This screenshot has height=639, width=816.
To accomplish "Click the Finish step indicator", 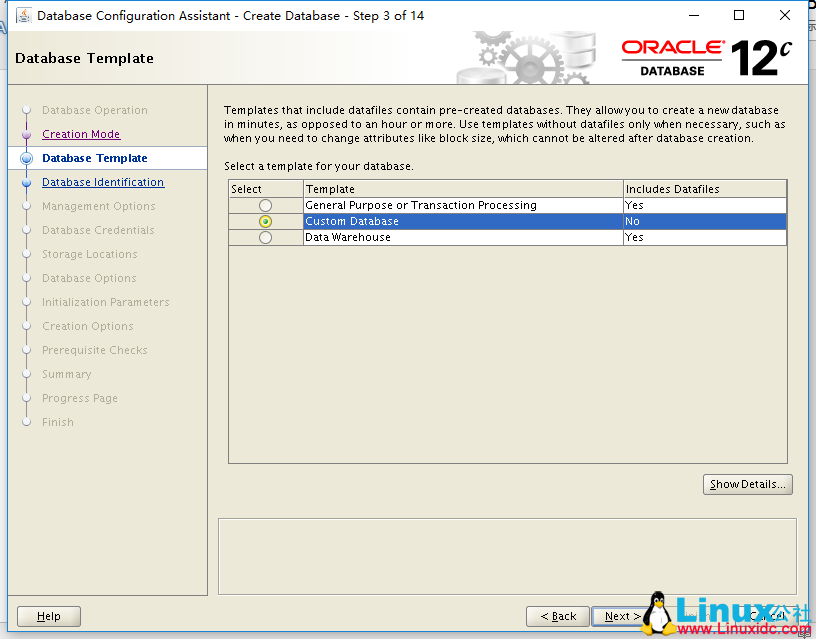I will click(x=57, y=422).
